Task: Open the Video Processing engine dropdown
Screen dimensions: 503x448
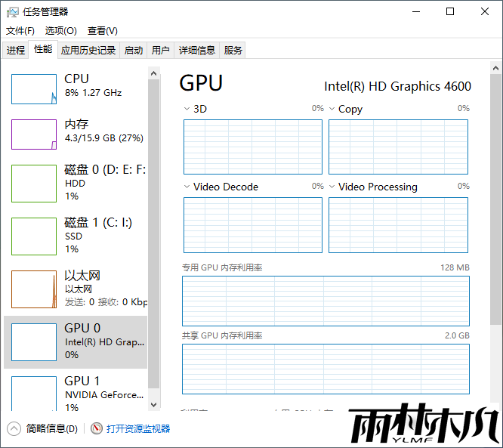Action: click(x=332, y=187)
